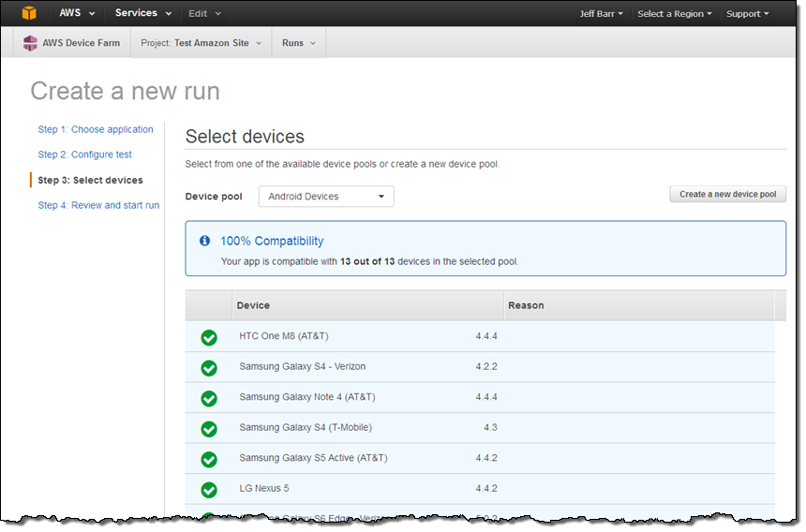Click the Device column header
This screenshot has height=532, width=806.
coord(254,305)
